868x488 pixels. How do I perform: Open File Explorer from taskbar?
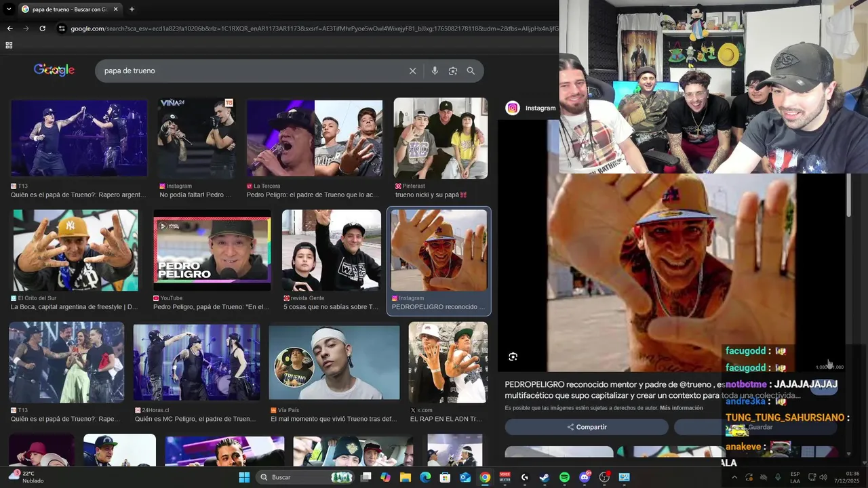[406, 477]
